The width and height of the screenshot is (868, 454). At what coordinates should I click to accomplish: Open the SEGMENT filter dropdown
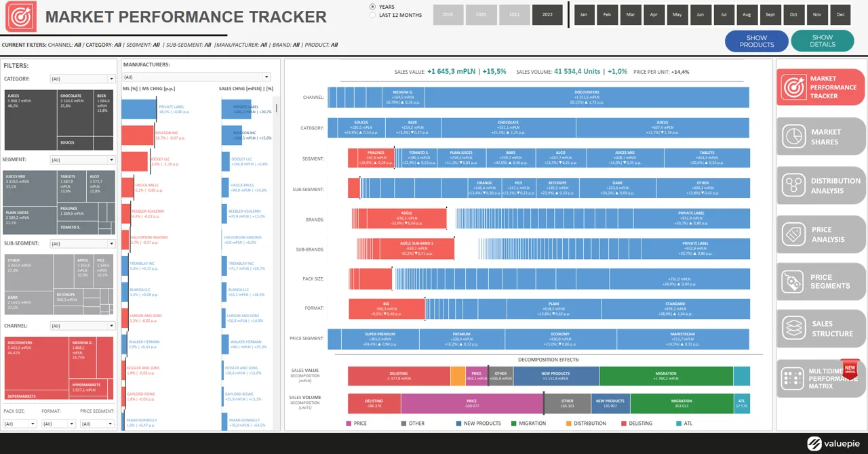point(83,160)
